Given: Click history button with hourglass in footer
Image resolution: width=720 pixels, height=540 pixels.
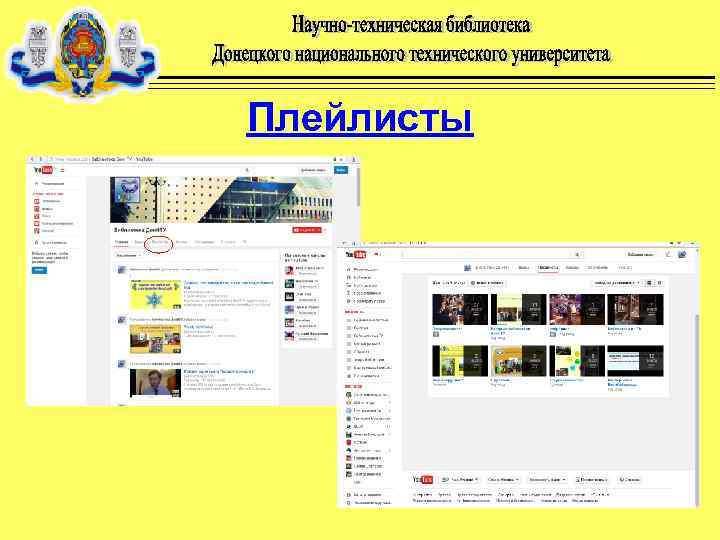Looking at the screenshot, I should point(591,479).
